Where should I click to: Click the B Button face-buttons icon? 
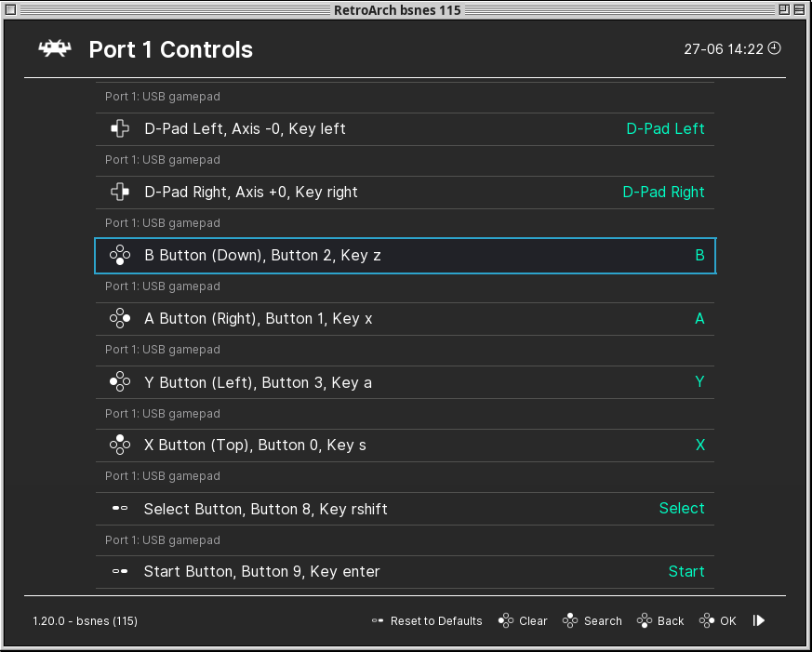120,255
